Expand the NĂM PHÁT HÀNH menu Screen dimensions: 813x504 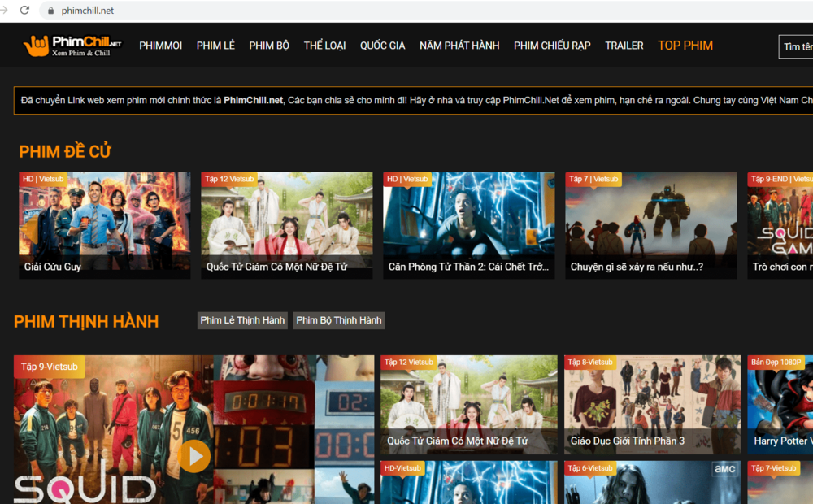459,46
